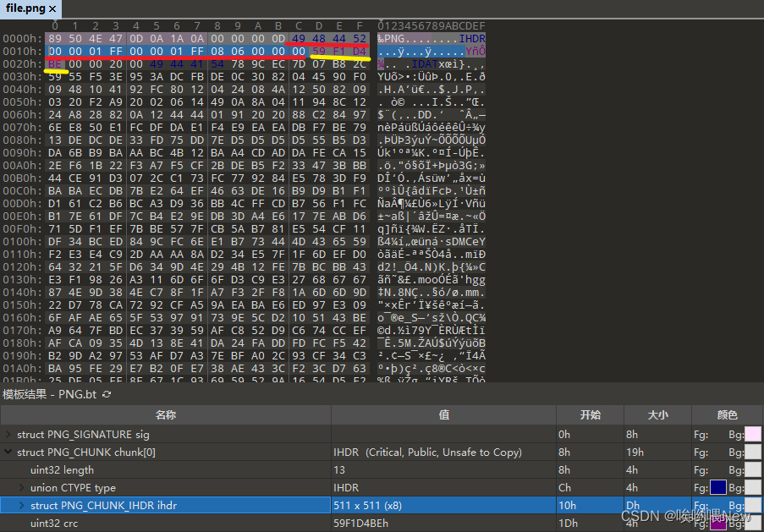
Task: Close the file.png tab
Action: [x=52, y=9]
